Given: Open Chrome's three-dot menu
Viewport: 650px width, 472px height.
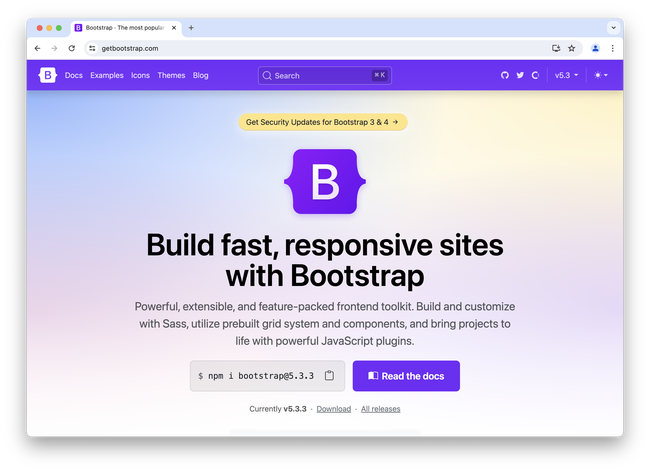Looking at the screenshot, I should click(x=613, y=48).
